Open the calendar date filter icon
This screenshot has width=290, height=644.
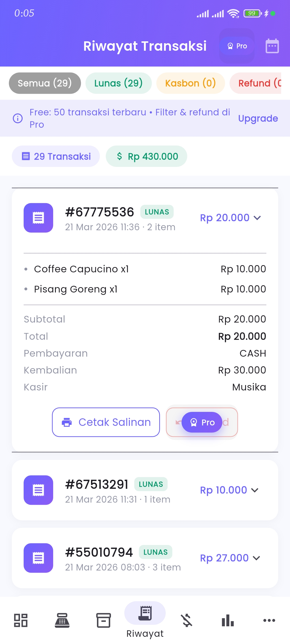[x=272, y=46]
